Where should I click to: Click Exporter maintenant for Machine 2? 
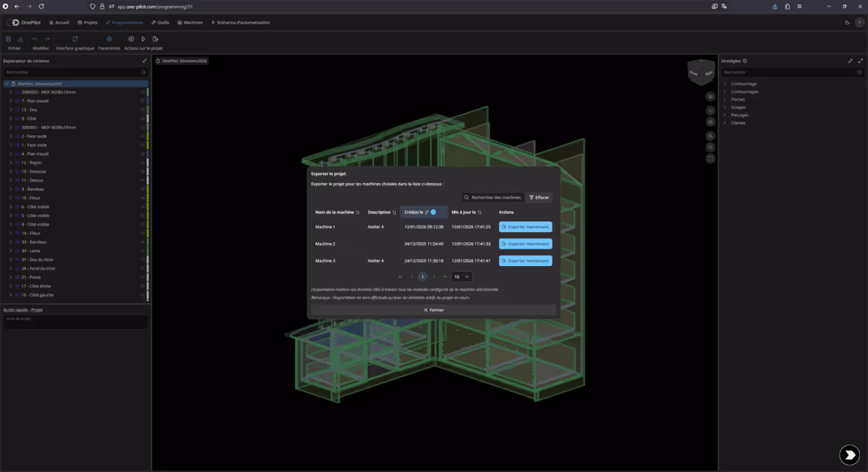click(525, 244)
